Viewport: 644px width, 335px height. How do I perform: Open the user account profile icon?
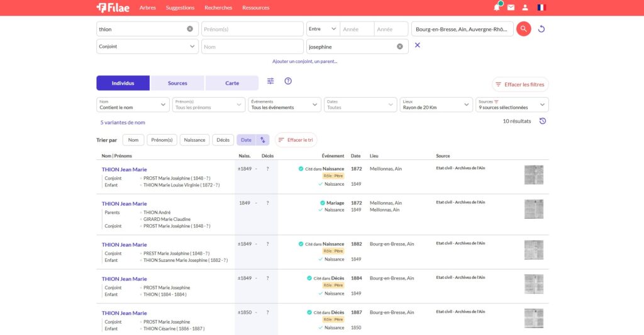(525, 8)
